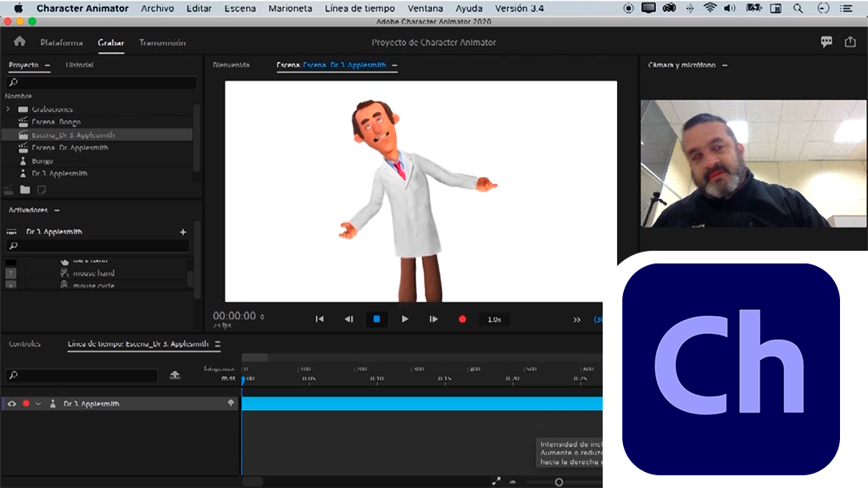Add a trigger with the plus button

(x=183, y=232)
